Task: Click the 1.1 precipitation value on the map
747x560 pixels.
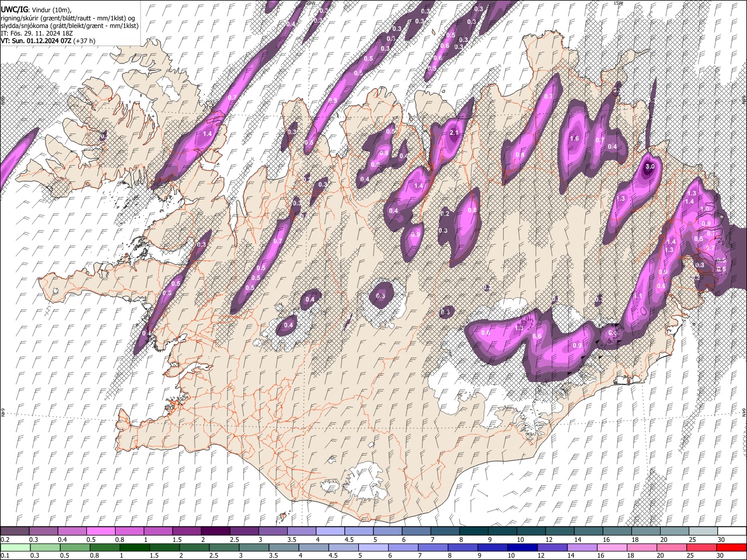Action: (638, 296)
